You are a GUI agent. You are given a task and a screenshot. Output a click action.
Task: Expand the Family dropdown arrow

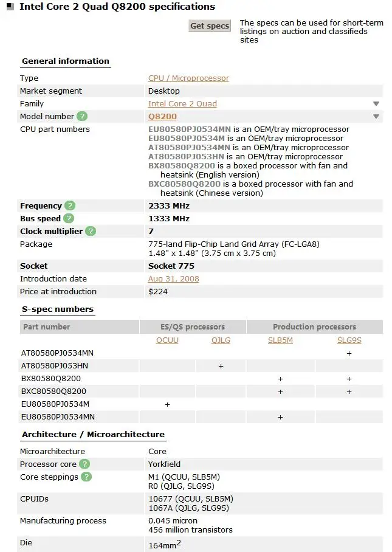point(376,103)
